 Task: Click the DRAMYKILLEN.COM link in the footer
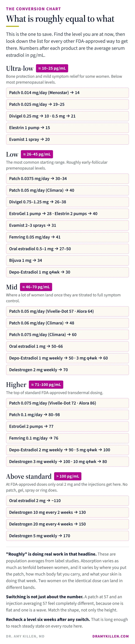[110, 636]
